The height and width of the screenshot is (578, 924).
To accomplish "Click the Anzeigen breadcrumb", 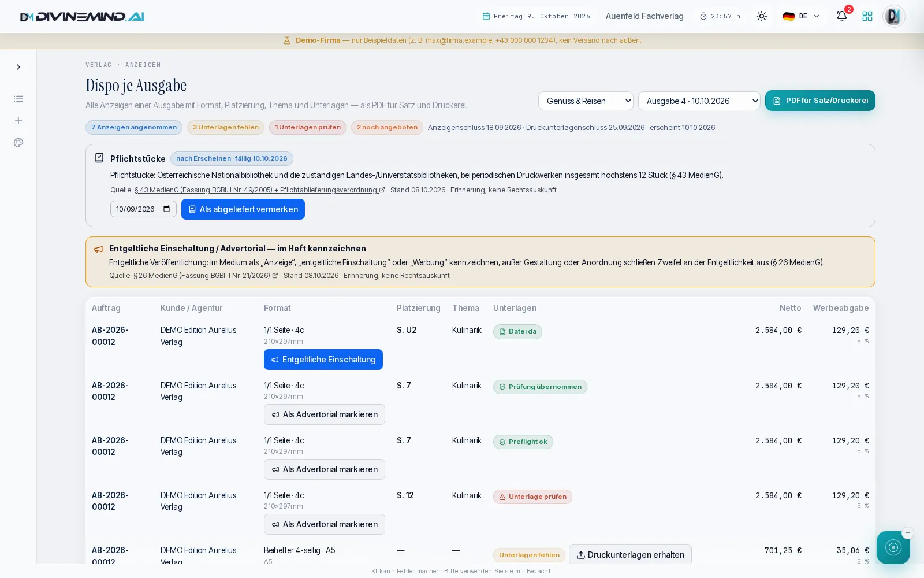I will [x=143, y=65].
